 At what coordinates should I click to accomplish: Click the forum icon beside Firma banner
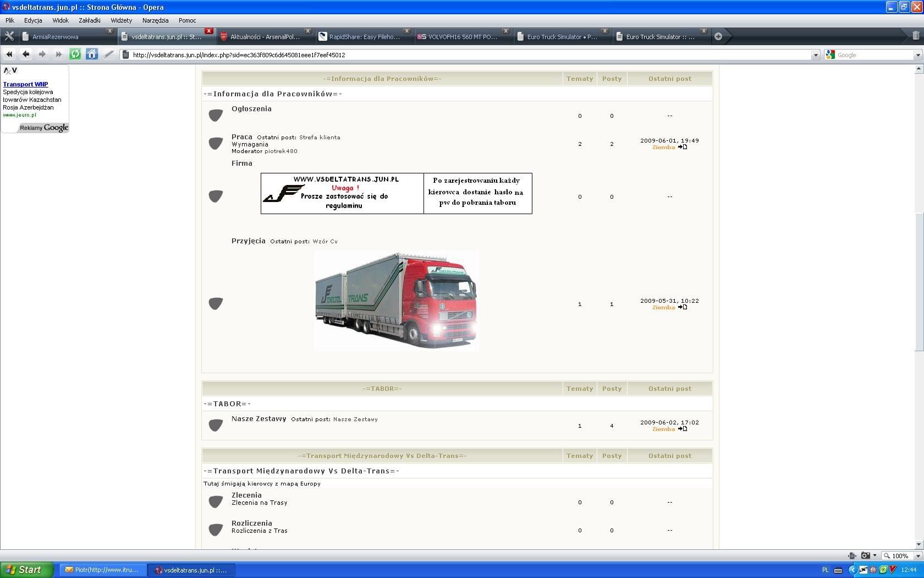[216, 196]
